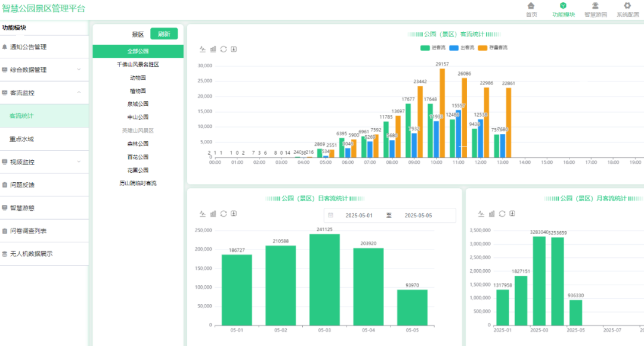Save hourly visitor flow chart as image

click(x=234, y=49)
